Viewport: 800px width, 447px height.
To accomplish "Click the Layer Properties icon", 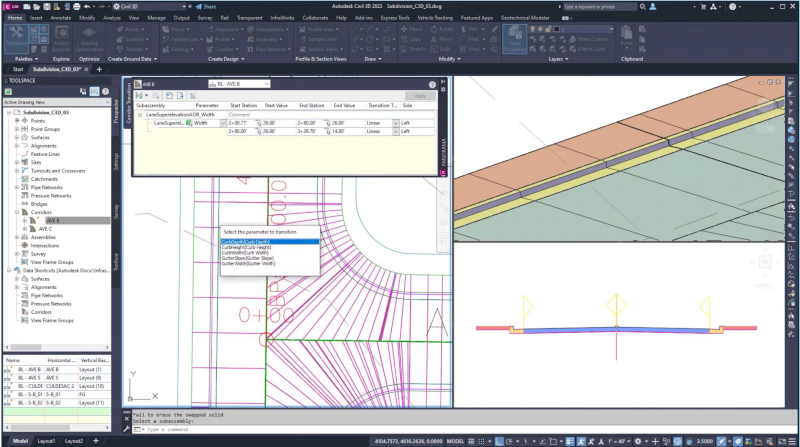I will [x=514, y=38].
